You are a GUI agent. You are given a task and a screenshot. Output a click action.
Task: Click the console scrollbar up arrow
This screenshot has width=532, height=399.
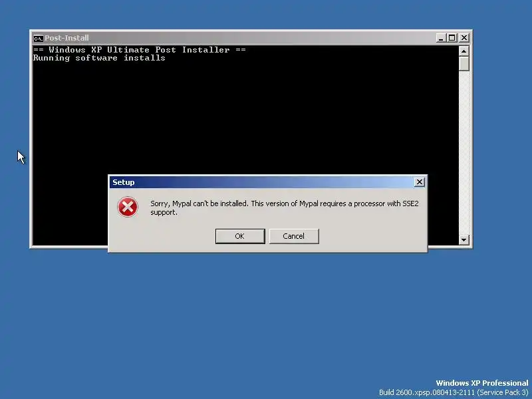coord(464,51)
